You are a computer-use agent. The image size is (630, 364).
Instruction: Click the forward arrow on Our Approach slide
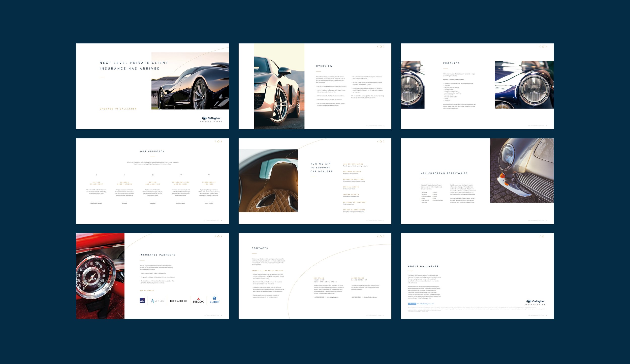coord(222,141)
